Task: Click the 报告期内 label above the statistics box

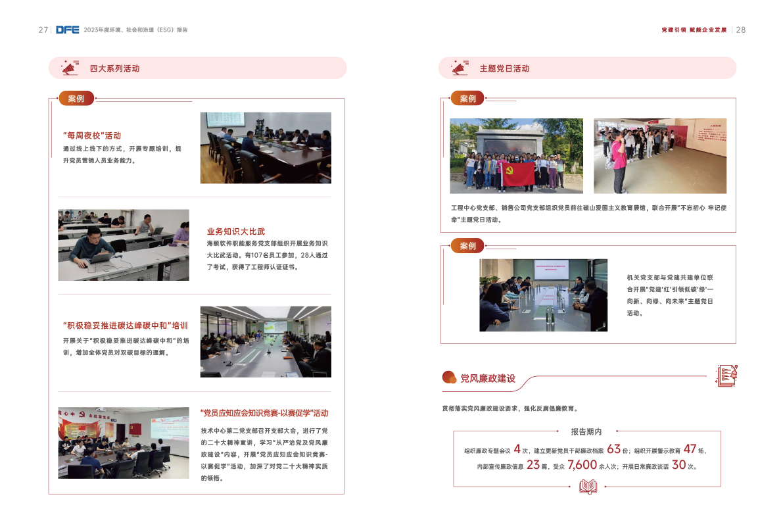Action: (x=586, y=432)
